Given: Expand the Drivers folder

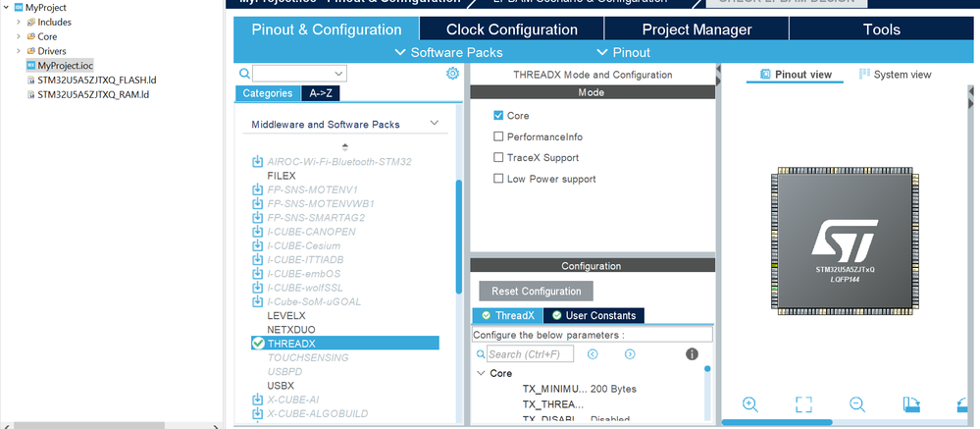Looking at the screenshot, I should point(18,51).
